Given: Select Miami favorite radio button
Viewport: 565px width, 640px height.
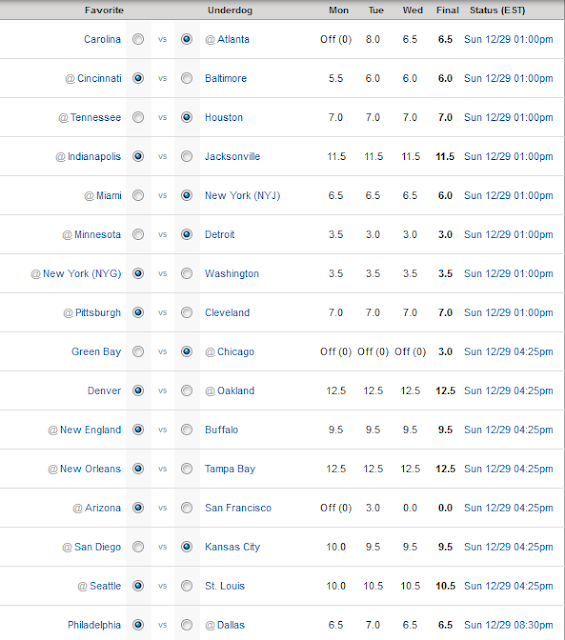Looking at the screenshot, I should coord(138,195).
